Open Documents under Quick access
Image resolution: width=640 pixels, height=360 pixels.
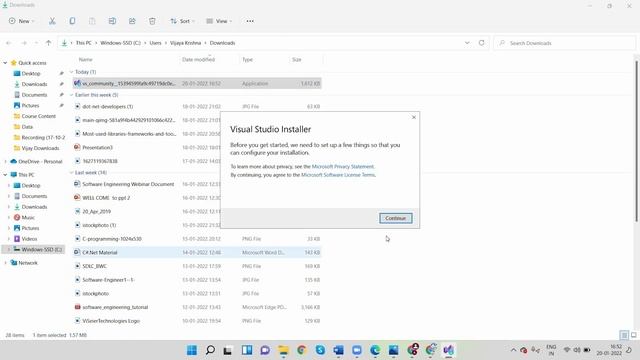pos(34,95)
